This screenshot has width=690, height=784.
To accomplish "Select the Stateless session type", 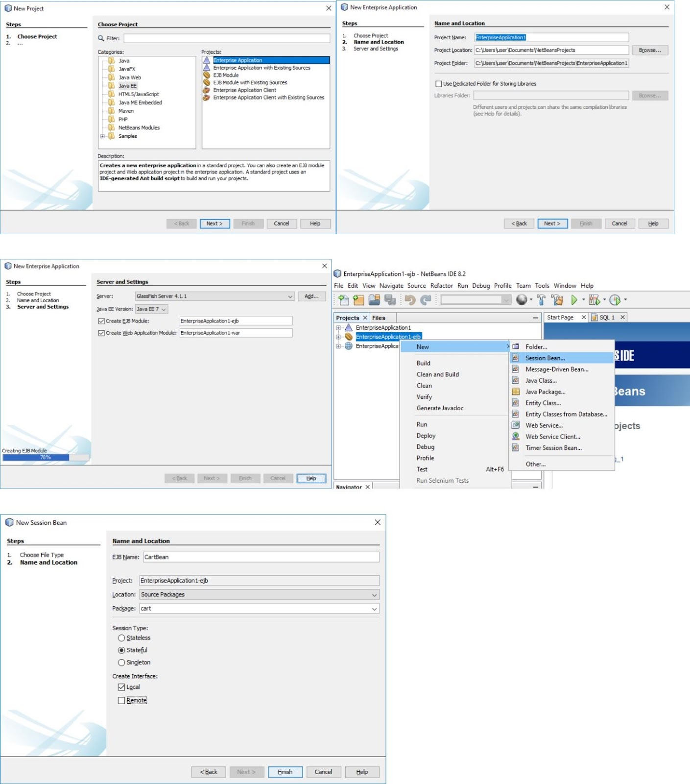I will tap(121, 638).
